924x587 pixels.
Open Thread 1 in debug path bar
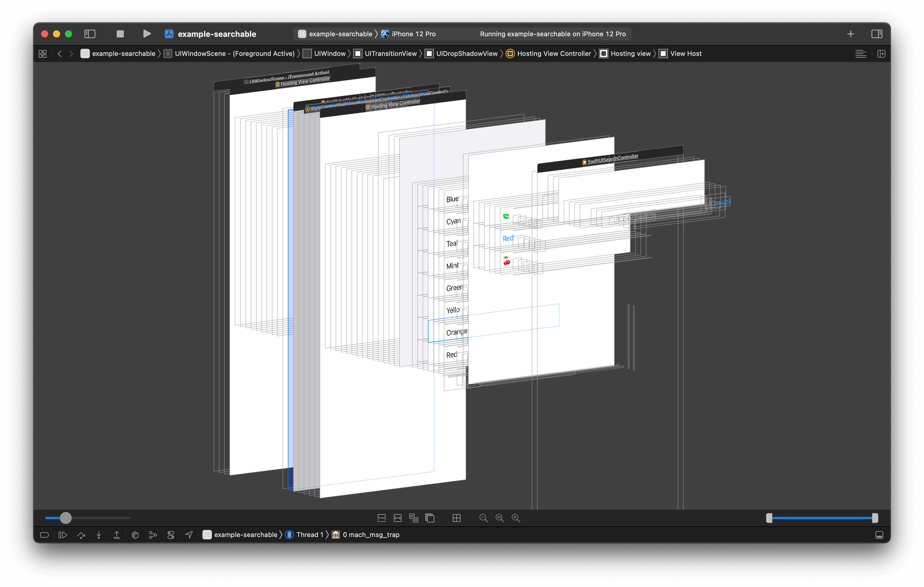click(x=309, y=534)
